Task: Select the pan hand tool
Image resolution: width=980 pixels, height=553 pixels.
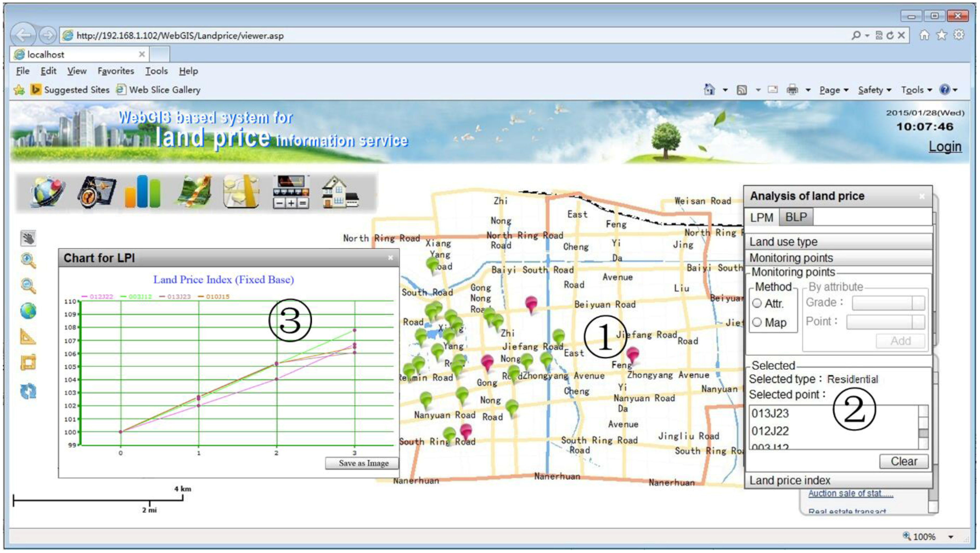Action: point(28,238)
